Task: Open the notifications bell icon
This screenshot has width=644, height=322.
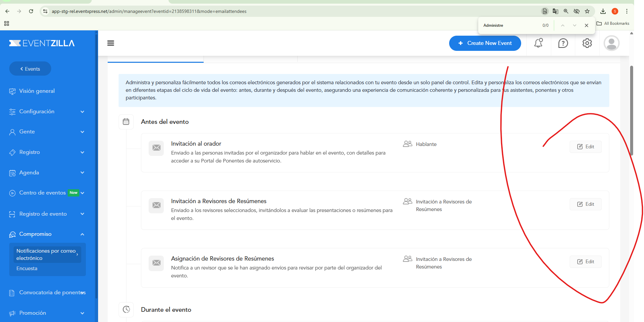Action: click(x=539, y=43)
